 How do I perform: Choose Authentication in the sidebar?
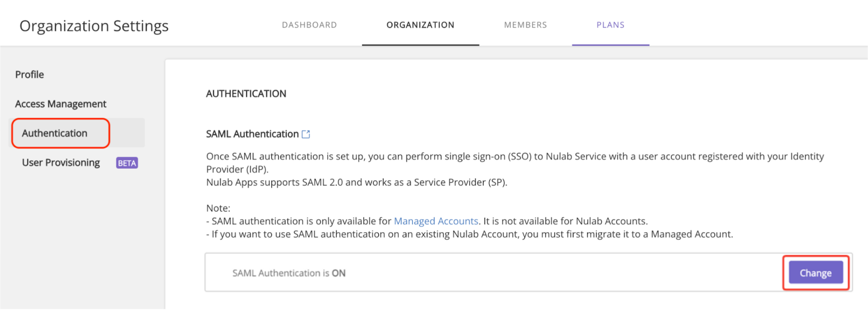coord(54,133)
